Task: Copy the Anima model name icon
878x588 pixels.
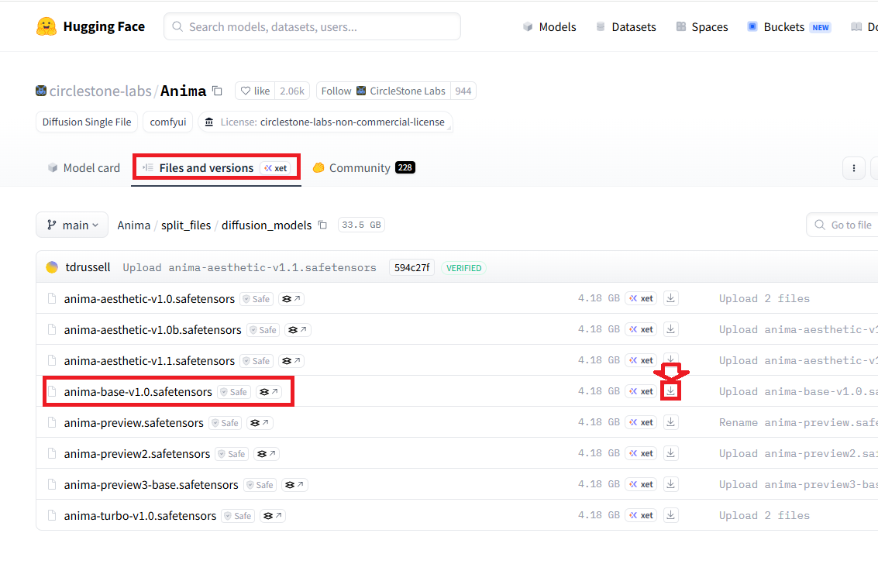Action: click(217, 91)
